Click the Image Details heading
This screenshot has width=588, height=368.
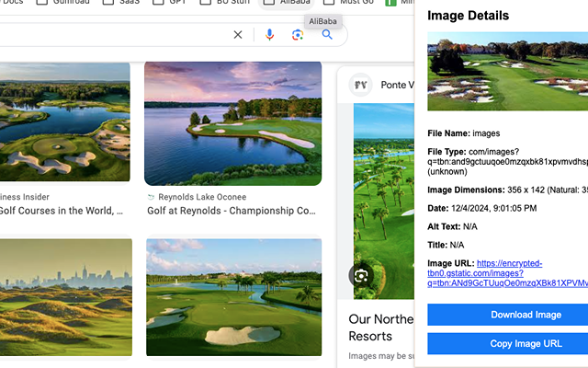point(468,16)
